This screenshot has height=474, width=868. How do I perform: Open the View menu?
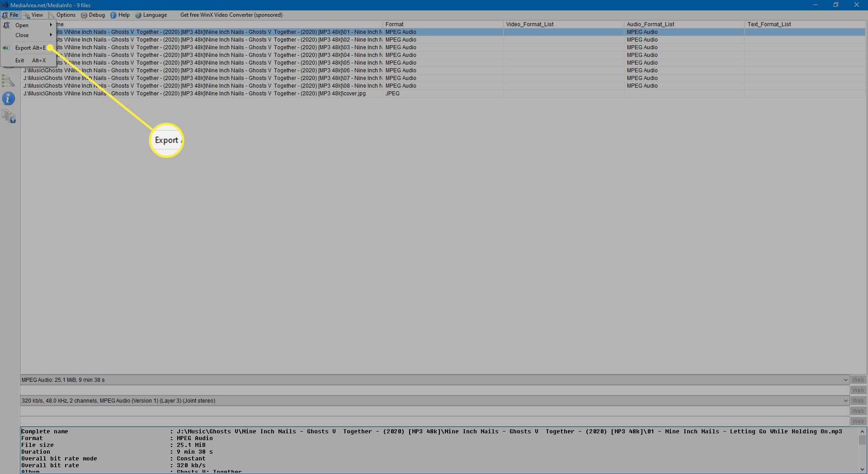tap(33, 15)
